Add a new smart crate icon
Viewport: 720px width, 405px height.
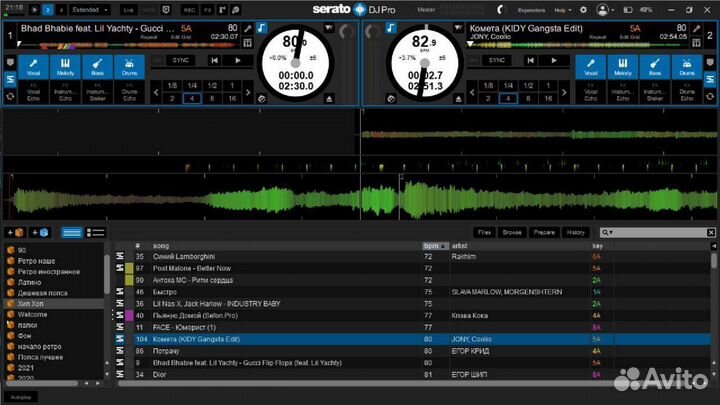pyautogui.click(x=40, y=232)
